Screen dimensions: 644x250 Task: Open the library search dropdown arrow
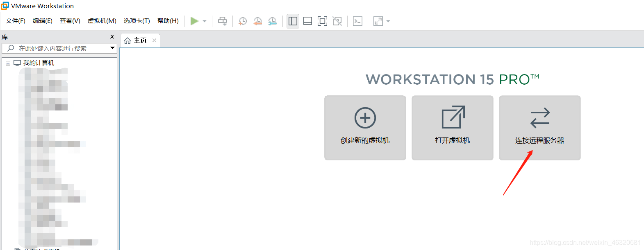pos(112,48)
